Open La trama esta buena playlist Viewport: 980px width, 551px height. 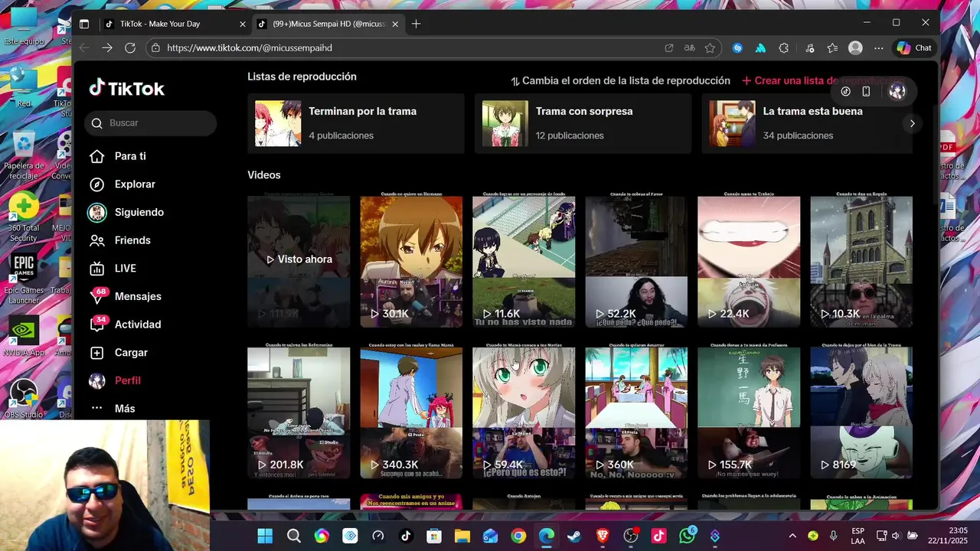pyautogui.click(x=807, y=123)
